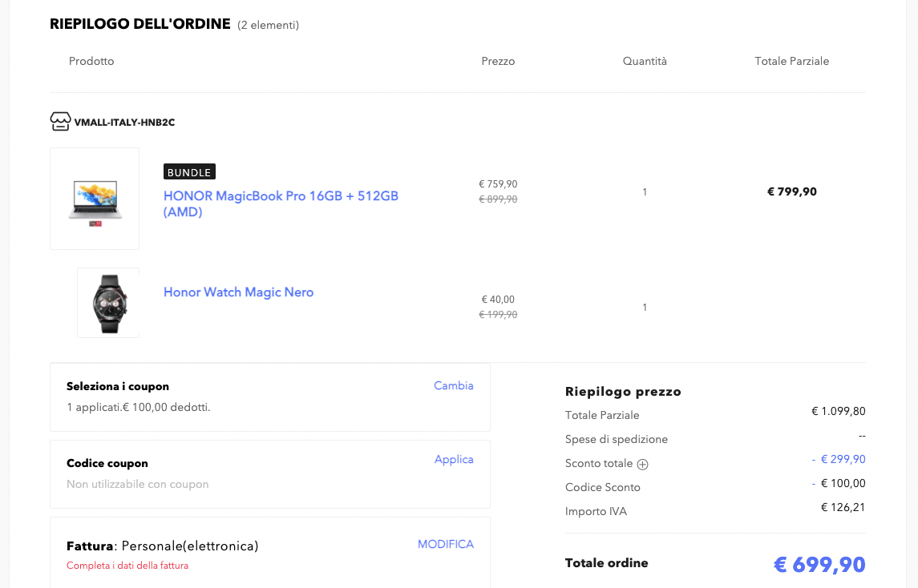Click the struck-through € 199,90 price
The image size is (918, 588).
pos(498,314)
